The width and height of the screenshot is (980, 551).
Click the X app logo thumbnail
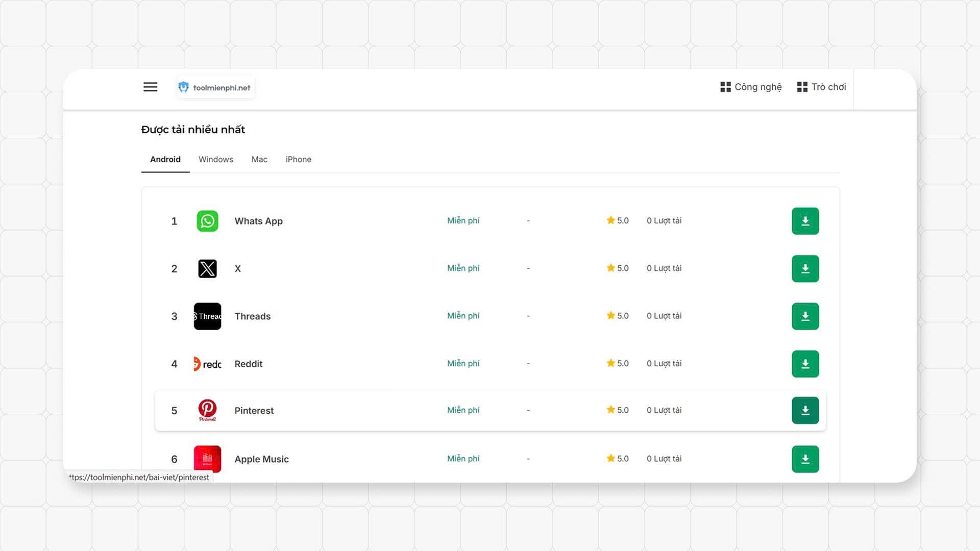[207, 268]
